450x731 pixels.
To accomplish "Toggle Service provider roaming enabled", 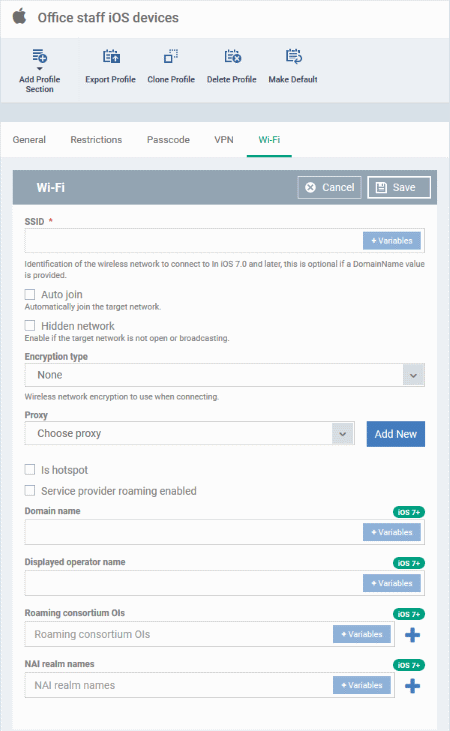I will [x=30, y=490].
